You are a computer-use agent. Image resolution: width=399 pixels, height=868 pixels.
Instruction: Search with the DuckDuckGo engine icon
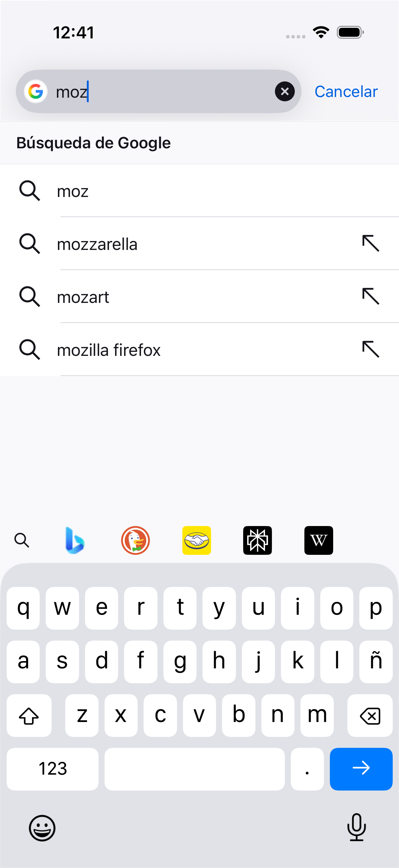coord(135,540)
